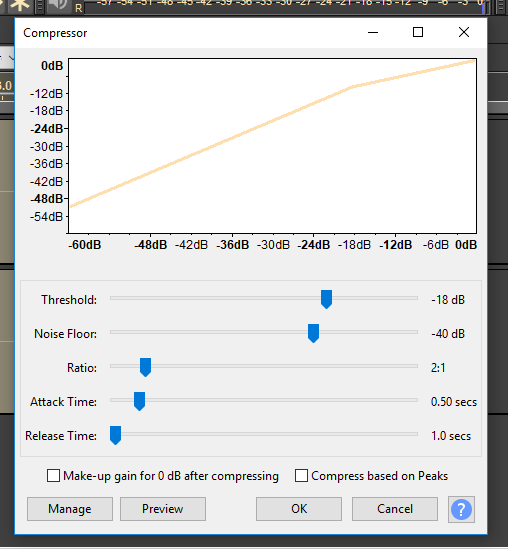Click the Preview button
The height and width of the screenshot is (549, 508).
(x=163, y=509)
